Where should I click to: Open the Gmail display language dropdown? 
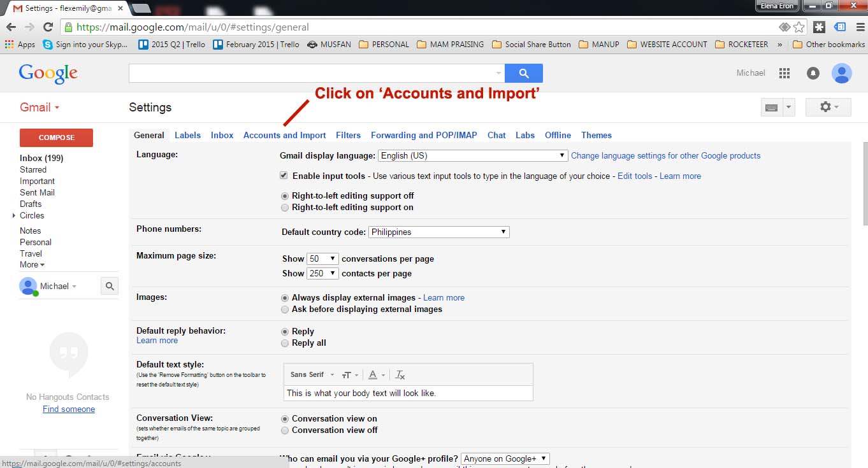(472, 155)
